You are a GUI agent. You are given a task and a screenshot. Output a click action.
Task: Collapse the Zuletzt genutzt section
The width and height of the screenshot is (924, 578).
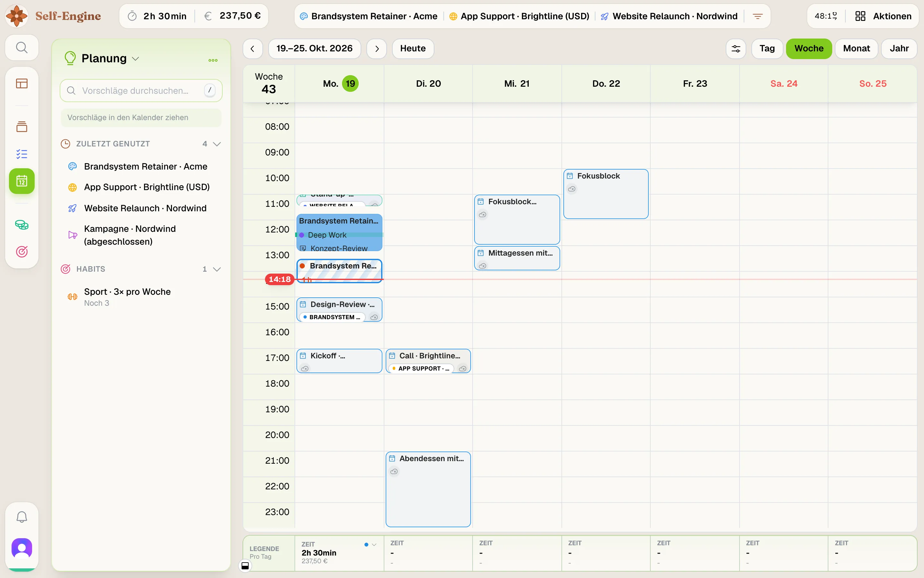[x=217, y=144]
